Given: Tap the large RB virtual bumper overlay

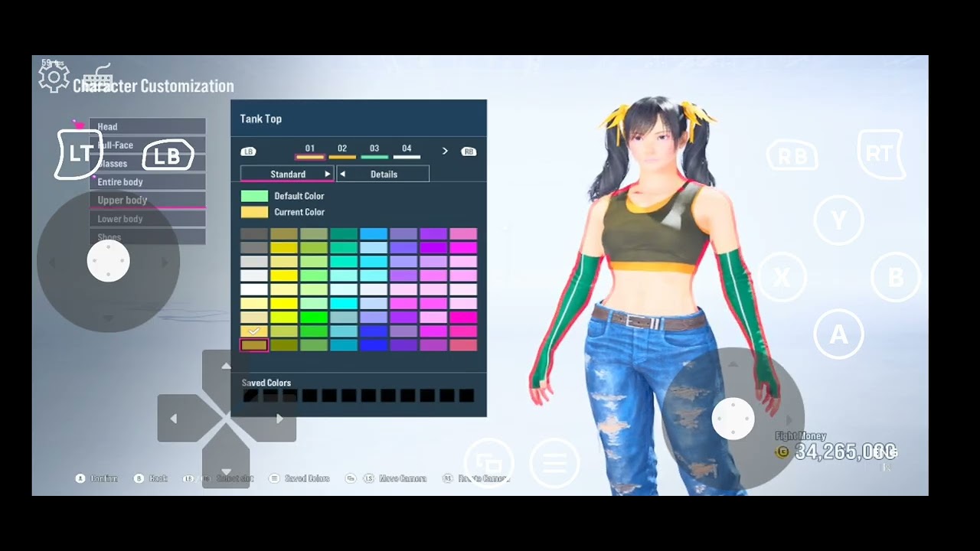Looking at the screenshot, I should 792,156.
